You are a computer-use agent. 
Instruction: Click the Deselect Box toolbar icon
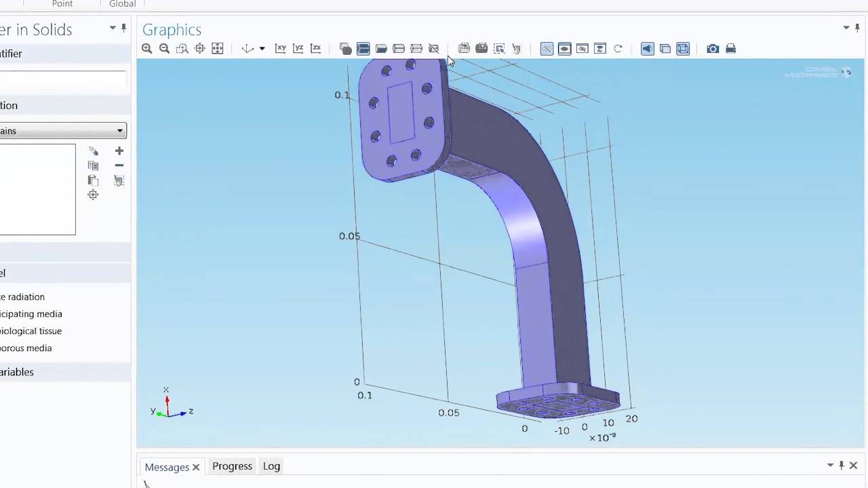tap(517, 48)
